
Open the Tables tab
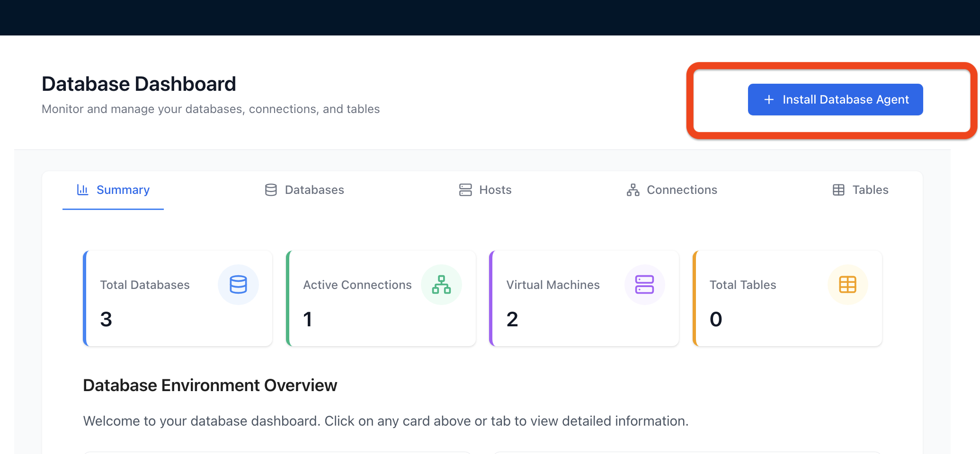pyautogui.click(x=860, y=190)
